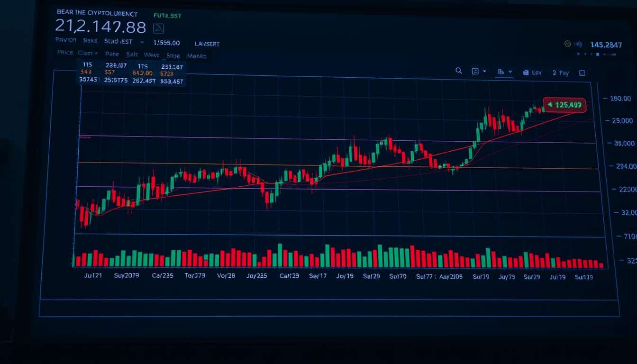The height and width of the screenshot is (364, 637).
Task: Click the yellow smiley face icon
Action: [568, 44]
